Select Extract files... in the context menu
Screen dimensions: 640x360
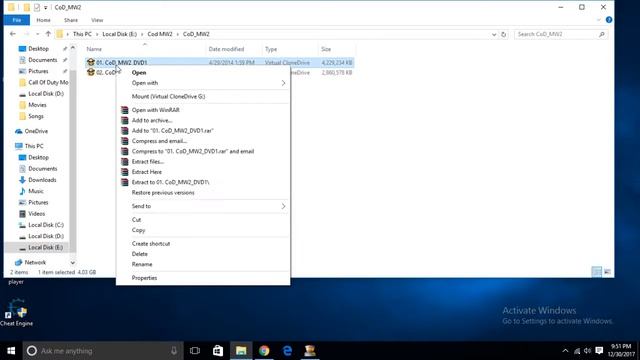(148, 162)
